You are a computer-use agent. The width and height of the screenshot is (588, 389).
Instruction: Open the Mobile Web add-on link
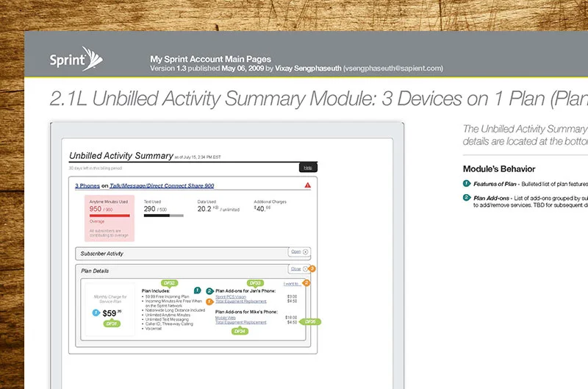point(226,318)
